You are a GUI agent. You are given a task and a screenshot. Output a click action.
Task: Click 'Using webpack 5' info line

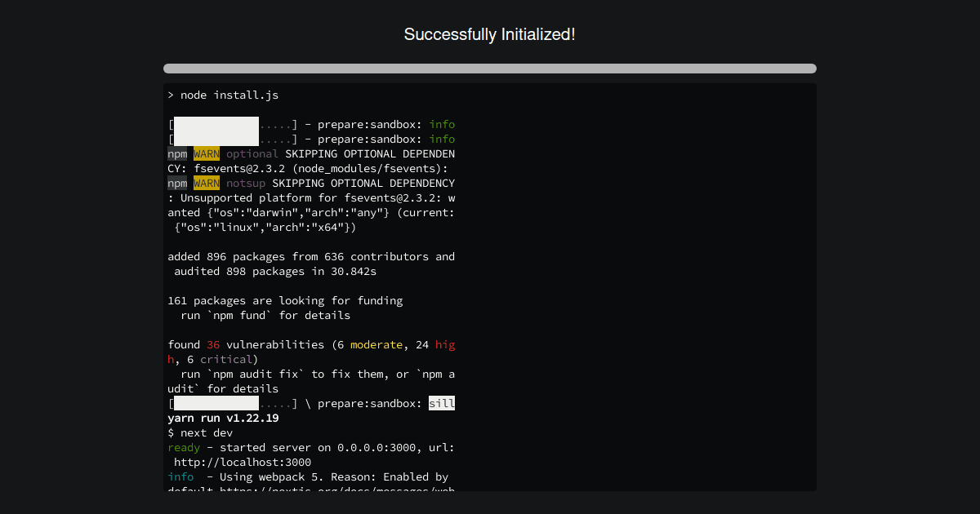(x=308, y=477)
